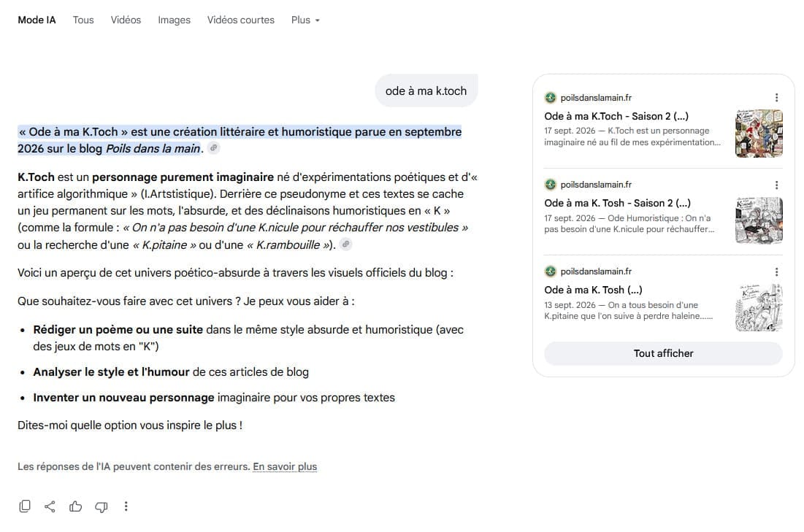The width and height of the screenshot is (804, 532).
Task: Expand the Plus dropdown menu
Action: coord(305,20)
